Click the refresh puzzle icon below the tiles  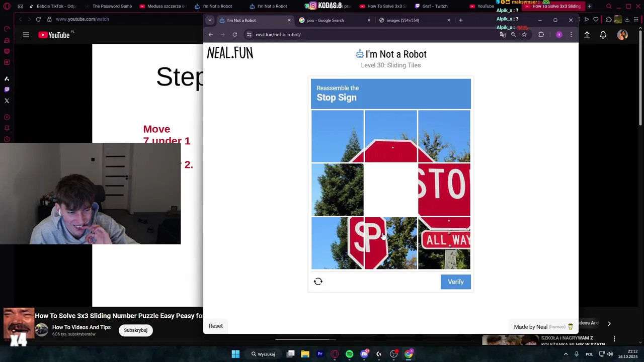pyautogui.click(x=318, y=282)
